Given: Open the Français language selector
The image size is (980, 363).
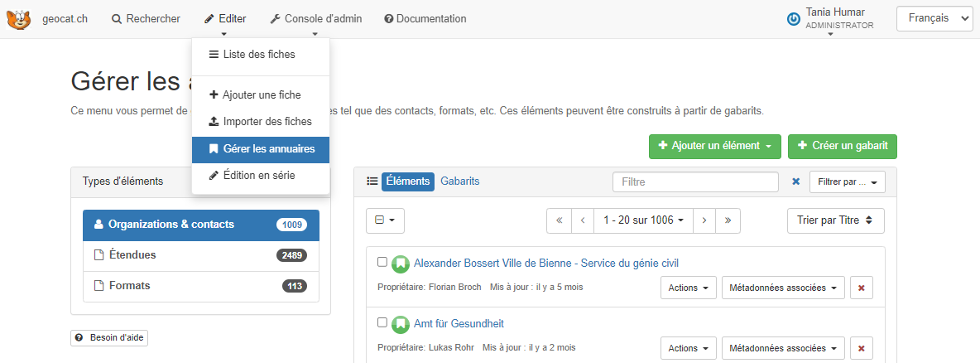Looking at the screenshot, I should (934, 18).
